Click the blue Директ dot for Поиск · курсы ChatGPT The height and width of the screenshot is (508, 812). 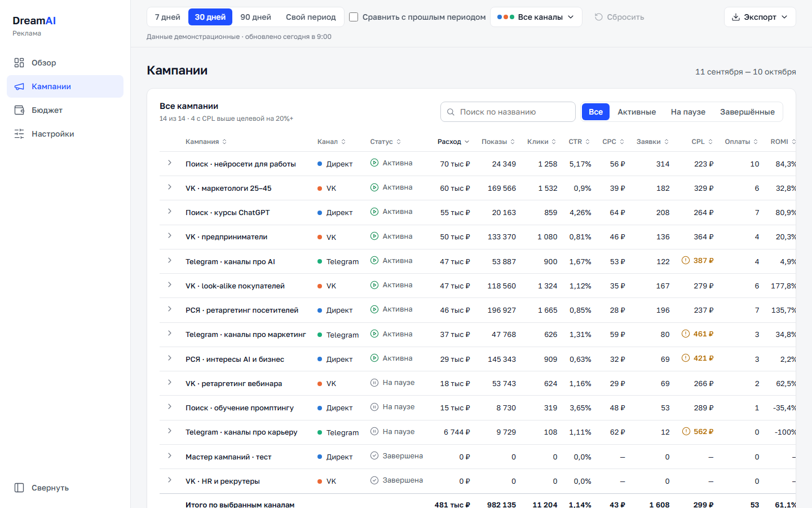320,213
